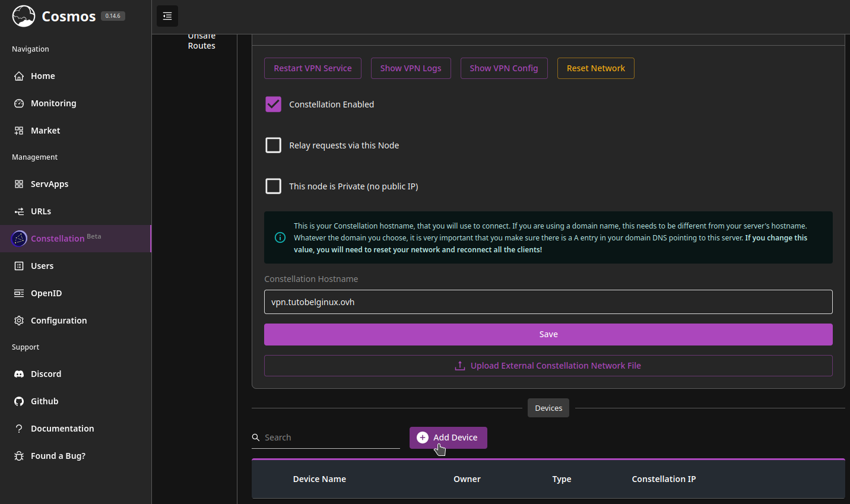Click the 0.14.6 version badge
Viewport: 850px width, 504px height.
pyautogui.click(x=113, y=16)
